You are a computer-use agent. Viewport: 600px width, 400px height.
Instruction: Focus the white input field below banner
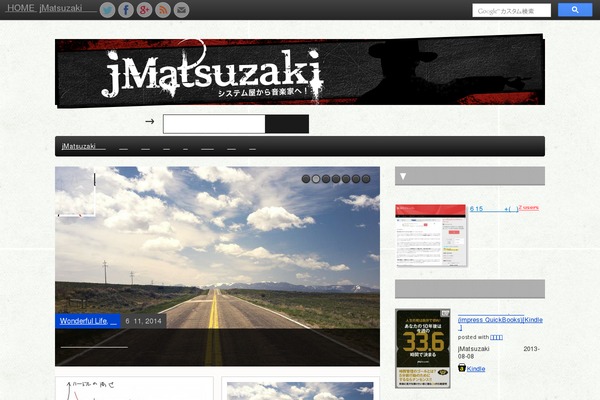pyautogui.click(x=214, y=124)
